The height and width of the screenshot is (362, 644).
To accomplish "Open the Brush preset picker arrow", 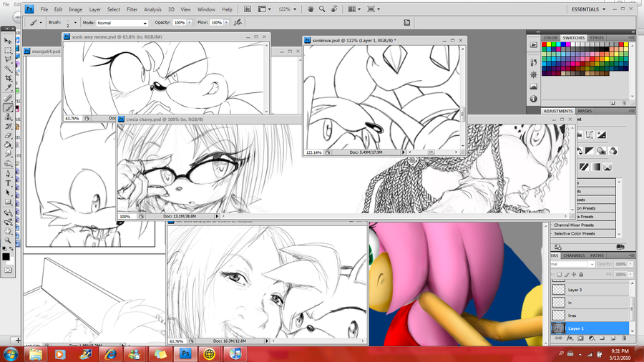I will pyautogui.click(x=75, y=23).
